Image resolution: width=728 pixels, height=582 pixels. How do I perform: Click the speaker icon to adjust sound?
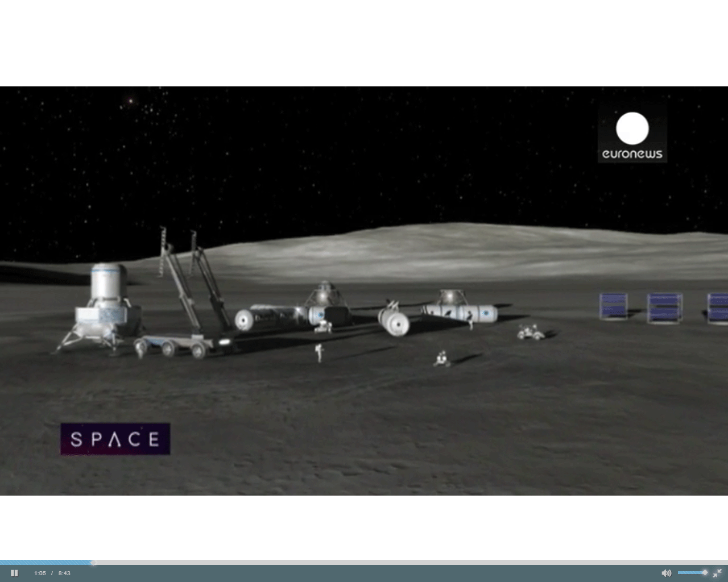tap(666, 573)
